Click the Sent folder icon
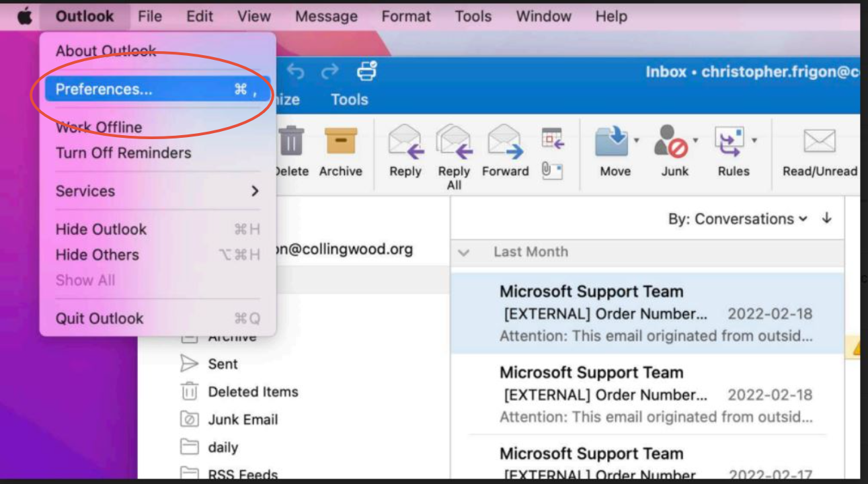The height and width of the screenshot is (484, 868). tap(190, 364)
